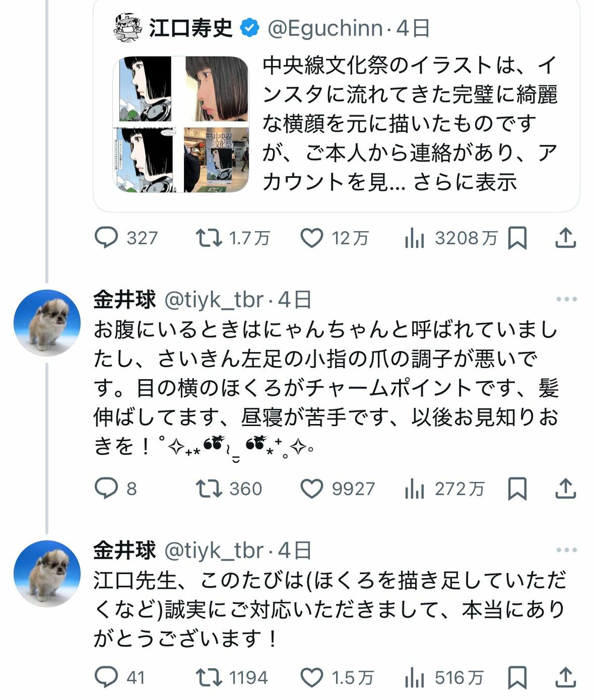Image resolution: width=594 pixels, height=700 pixels.
Task: Open top-left illustration thumbnail in quoted post
Action: click(x=146, y=90)
